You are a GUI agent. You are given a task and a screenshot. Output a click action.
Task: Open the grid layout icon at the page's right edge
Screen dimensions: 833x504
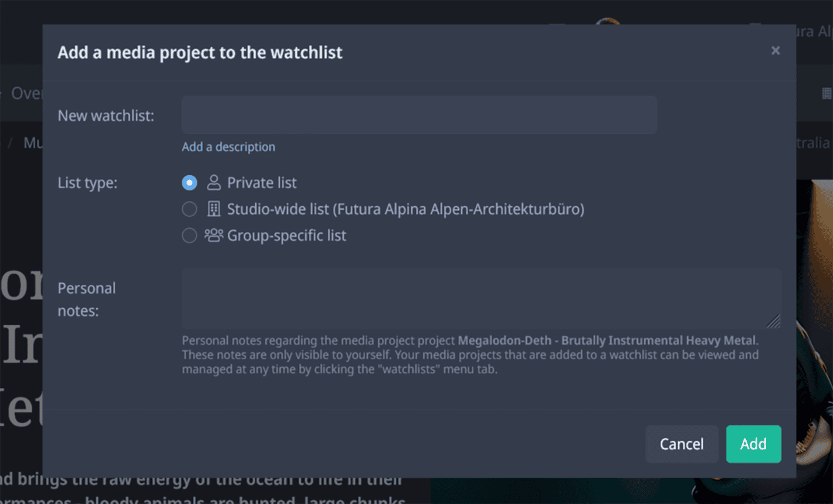click(826, 93)
